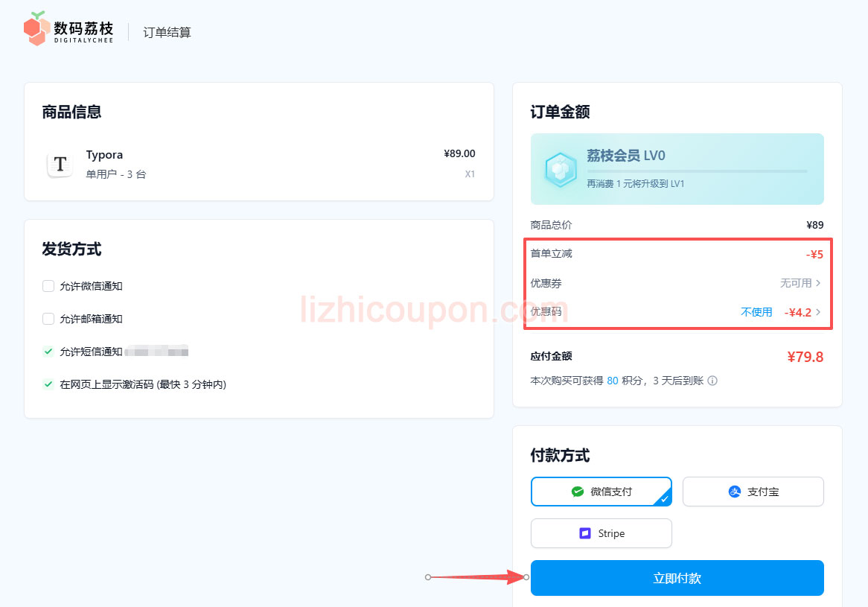Click the 立即付款 pay now button
The height and width of the screenshot is (607, 868).
coord(677,578)
